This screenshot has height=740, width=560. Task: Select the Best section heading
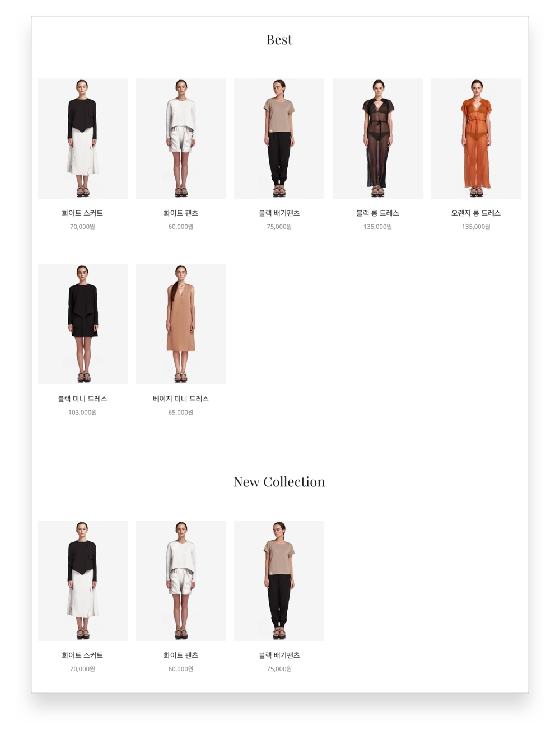coord(279,40)
